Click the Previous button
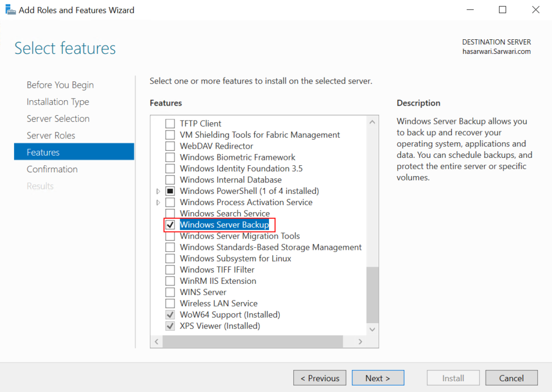Image resolution: width=552 pixels, height=392 pixels. (x=320, y=377)
